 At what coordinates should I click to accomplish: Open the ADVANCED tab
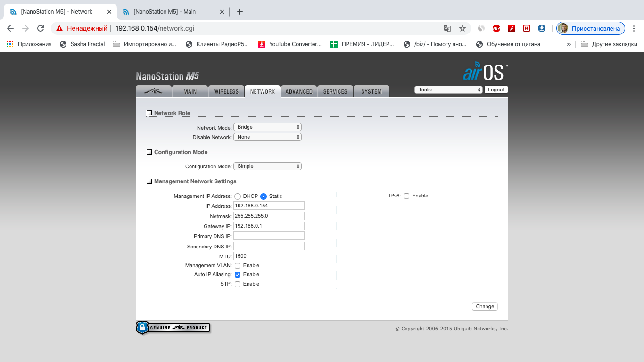[x=299, y=91]
